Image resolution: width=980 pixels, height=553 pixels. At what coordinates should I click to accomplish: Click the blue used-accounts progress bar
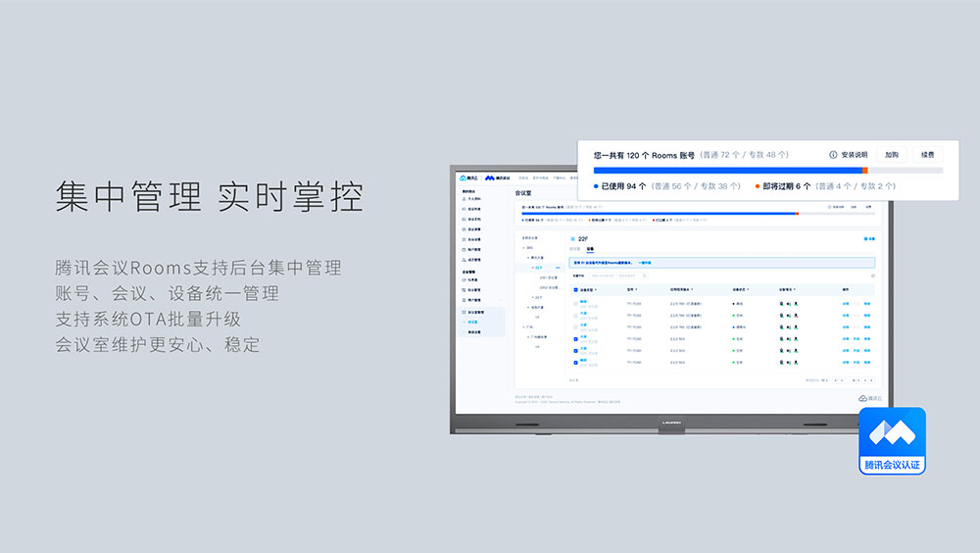727,171
